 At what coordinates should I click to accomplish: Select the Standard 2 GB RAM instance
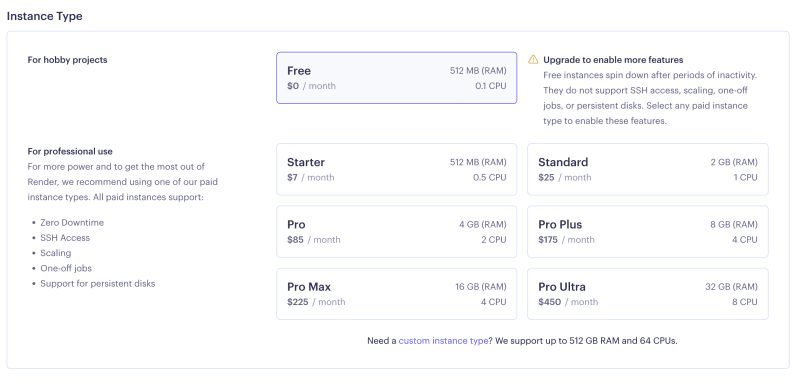pyautogui.click(x=647, y=169)
